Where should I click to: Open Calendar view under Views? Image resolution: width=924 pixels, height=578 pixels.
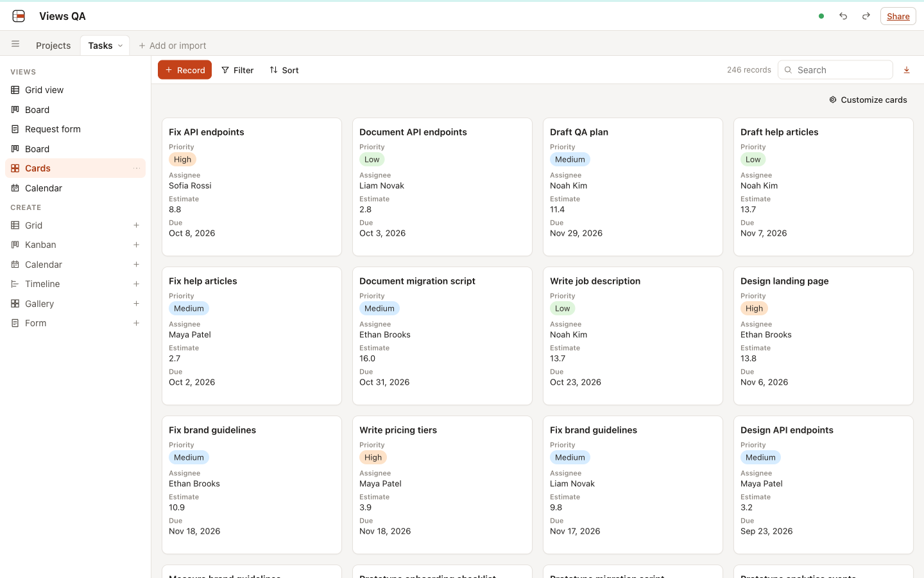coord(76,188)
